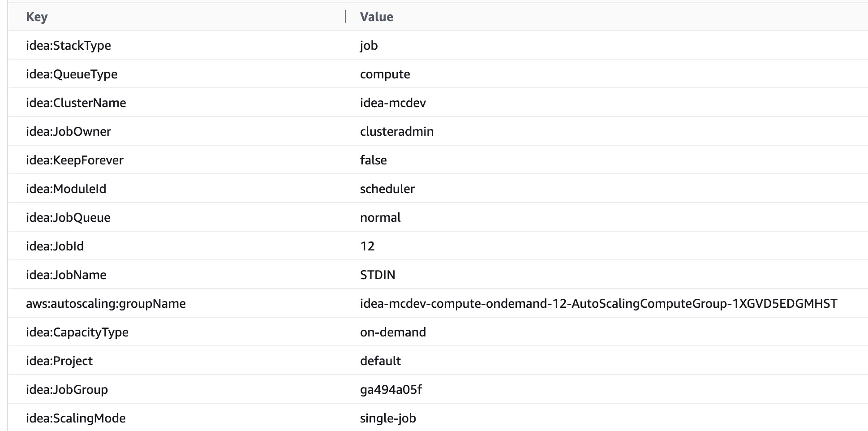Image resolution: width=868 pixels, height=431 pixels.
Task: Click the Value column header
Action: 376,17
